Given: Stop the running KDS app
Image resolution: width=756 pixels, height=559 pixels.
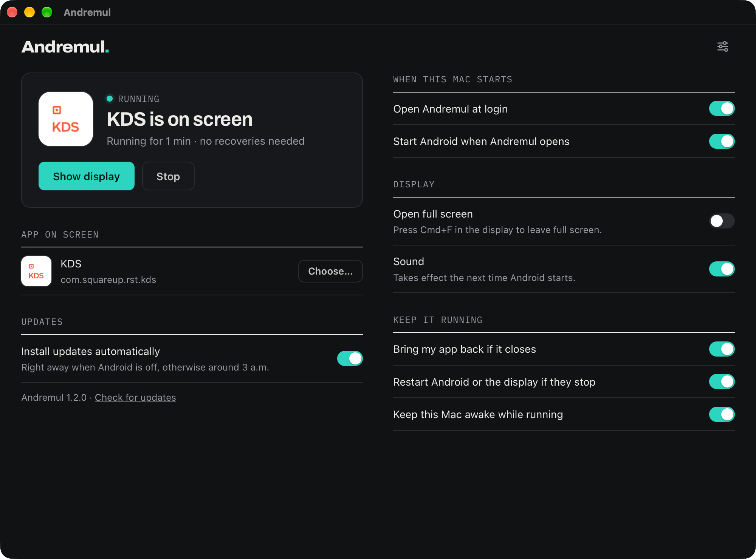Looking at the screenshot, I should pyautogui.click(x=168, y=176).
